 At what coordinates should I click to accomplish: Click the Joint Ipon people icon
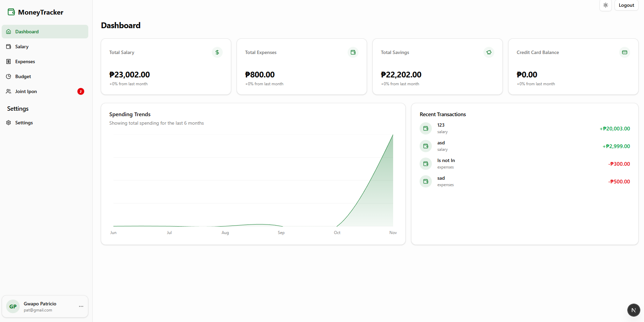[x=8, y=91]
